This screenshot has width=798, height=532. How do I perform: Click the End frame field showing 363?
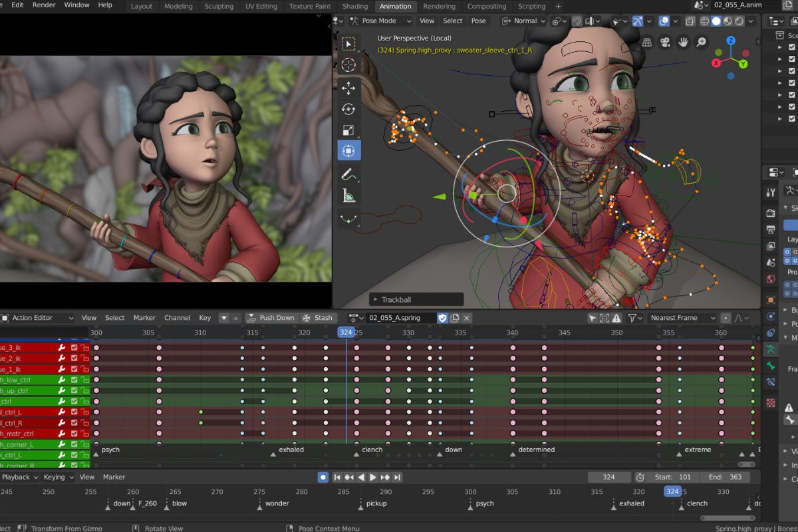point(725,477)
